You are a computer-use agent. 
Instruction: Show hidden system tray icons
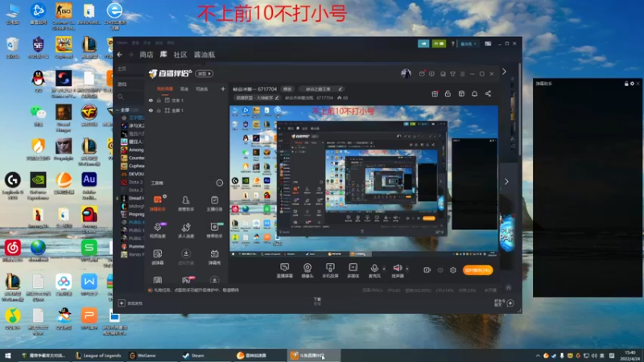(538, 356)
